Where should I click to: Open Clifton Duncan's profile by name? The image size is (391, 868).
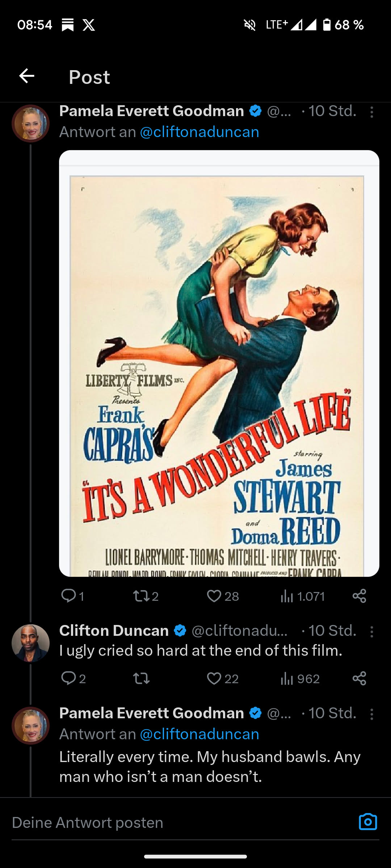(114, 631)
